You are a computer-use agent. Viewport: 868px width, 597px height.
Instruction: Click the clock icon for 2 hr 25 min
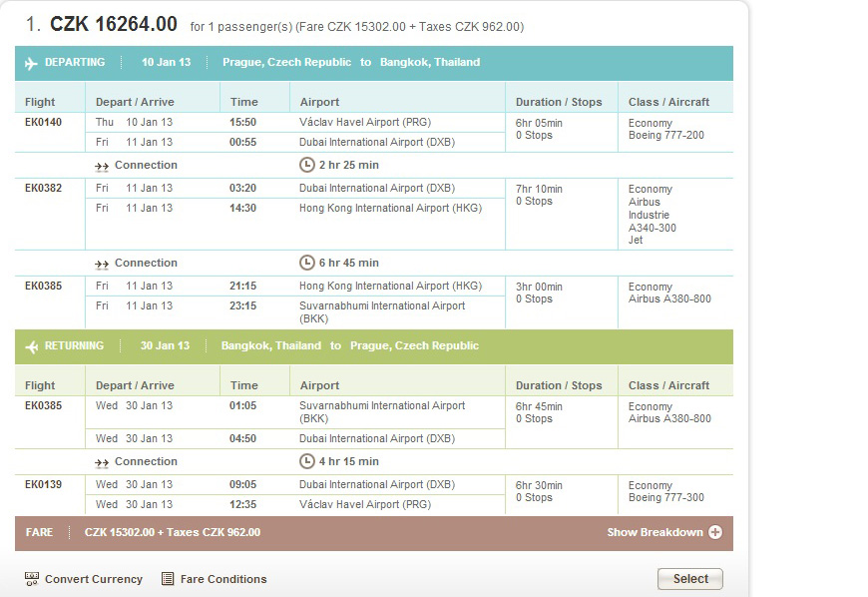click(x=306, y=165)
